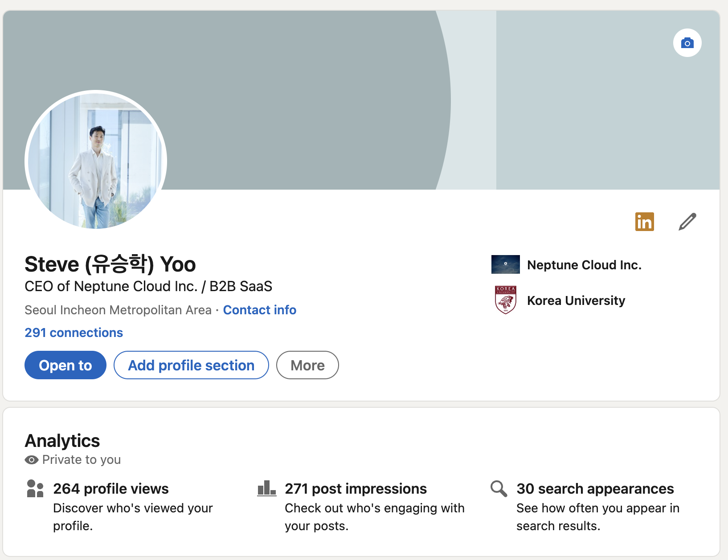Click the Neptune Cloud Inc. company logo
Viewport: 728px width, 560px height.
[x=505, y=264]
